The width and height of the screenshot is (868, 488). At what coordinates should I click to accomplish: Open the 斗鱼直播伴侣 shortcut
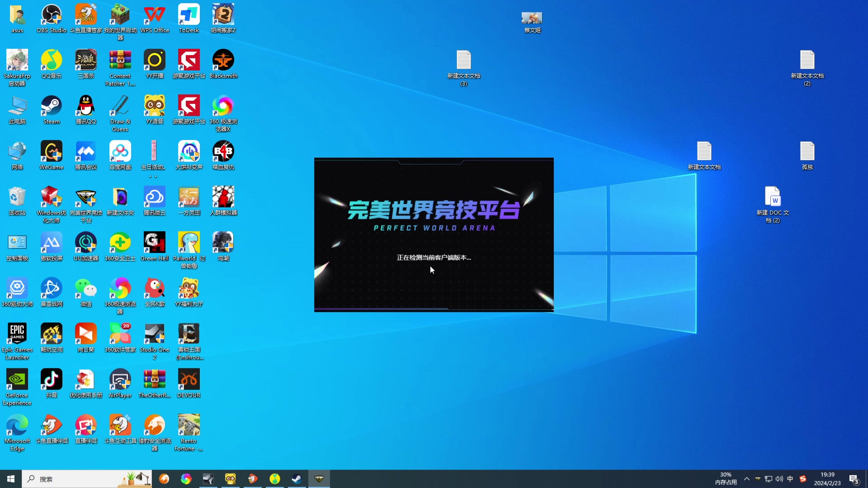[52, 429]
